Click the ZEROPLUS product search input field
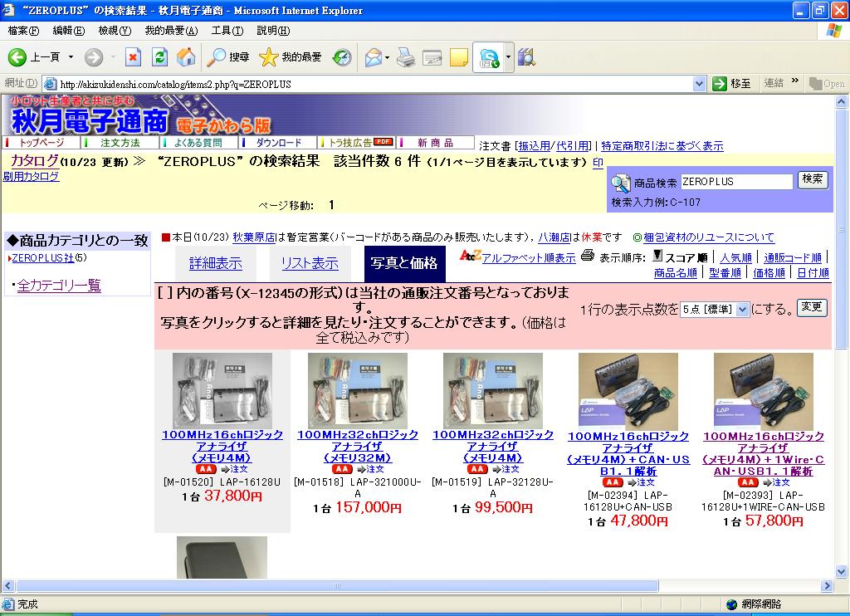 point(736,182)
